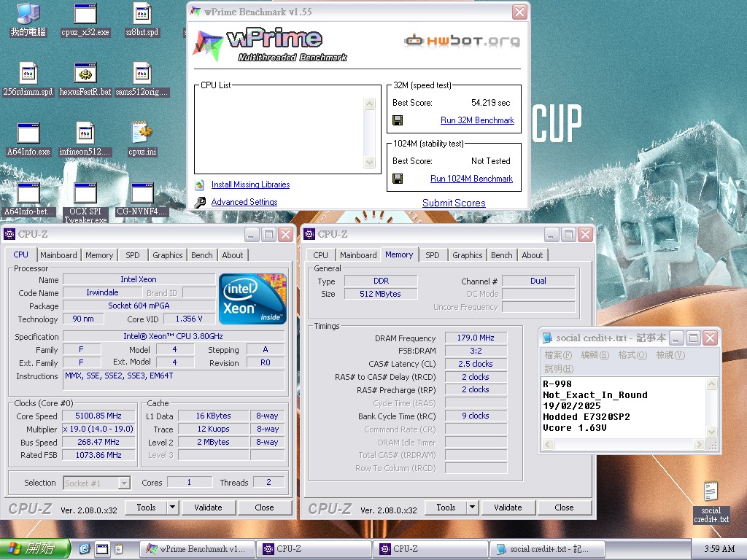This screenshot has width=747, height=560.
Task: Click Close in left CPU-Z window
Action: [x=264, y=507]
